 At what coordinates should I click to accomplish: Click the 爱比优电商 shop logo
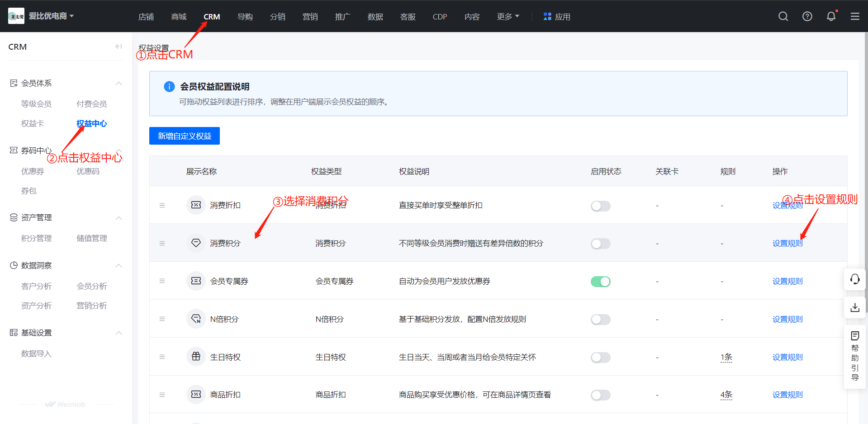[16, 16]
